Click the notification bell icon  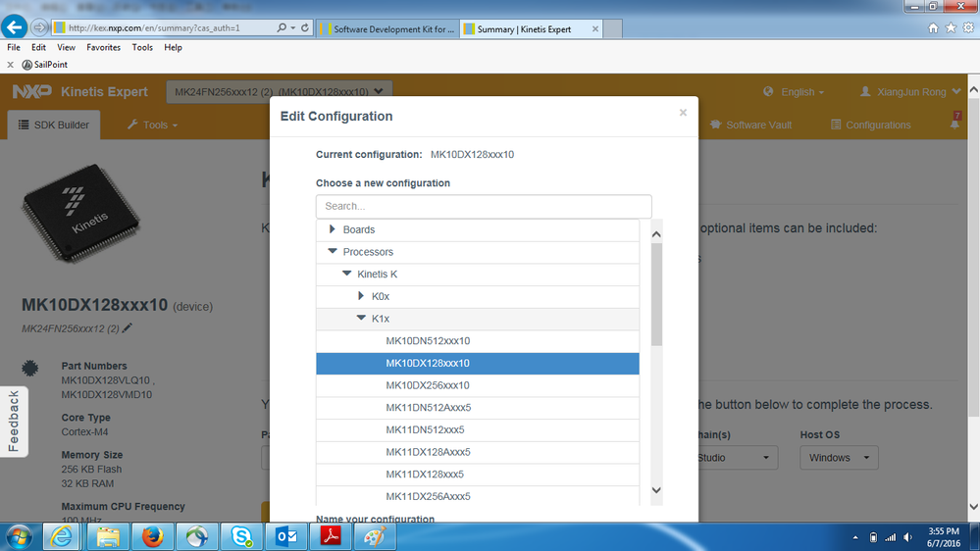click(954, 124)
